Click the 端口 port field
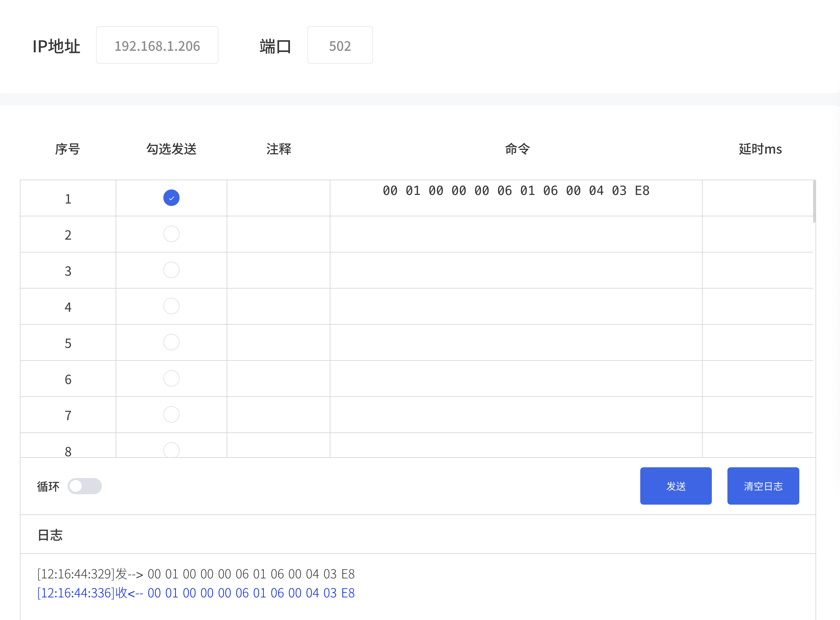 click(340, 45)
